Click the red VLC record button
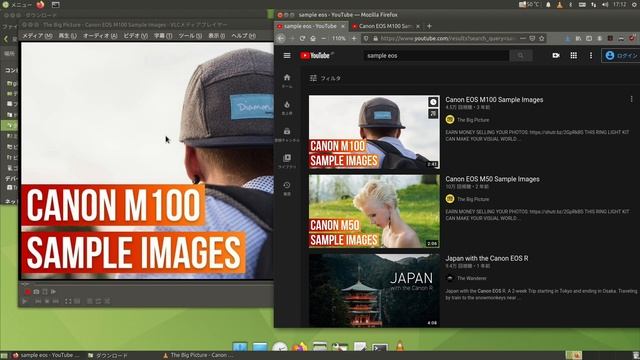 tap(28, 292)
